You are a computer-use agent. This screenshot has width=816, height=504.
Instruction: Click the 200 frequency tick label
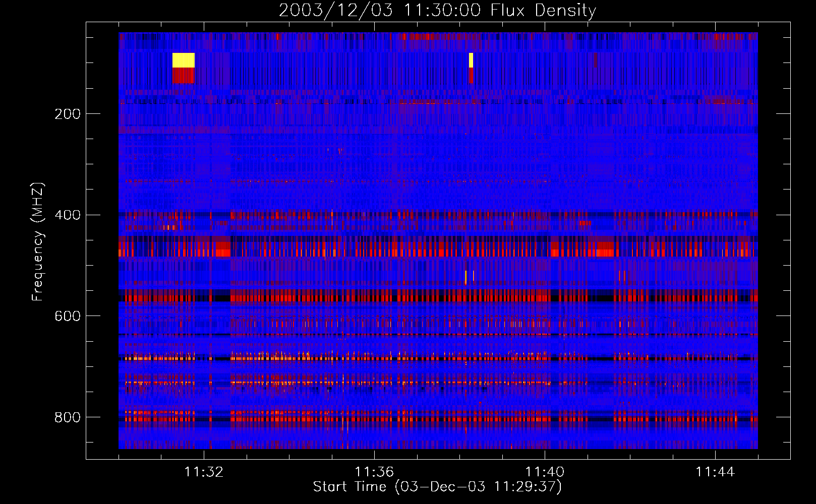coord(68,114)
